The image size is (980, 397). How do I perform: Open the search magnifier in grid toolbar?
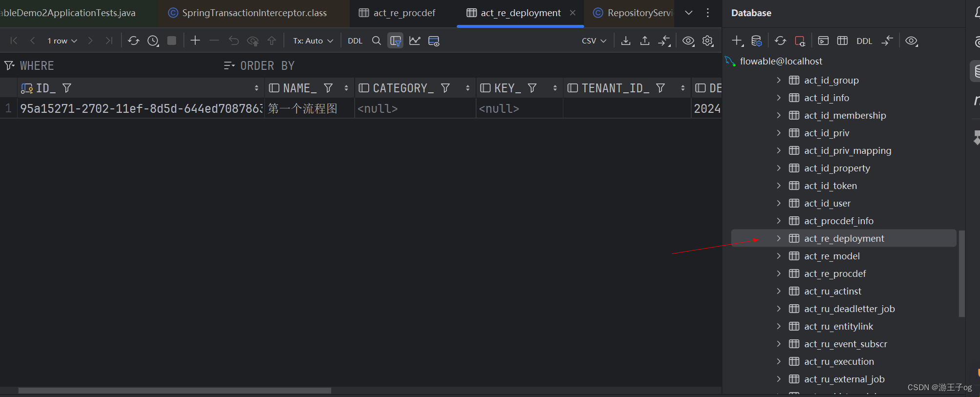(376, 41)
